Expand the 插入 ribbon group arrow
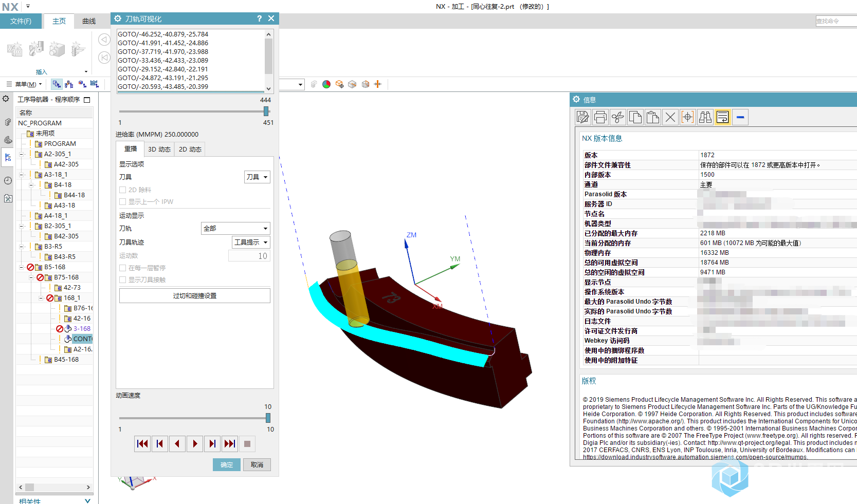This screenshot has height=504, width=857. 86,72
